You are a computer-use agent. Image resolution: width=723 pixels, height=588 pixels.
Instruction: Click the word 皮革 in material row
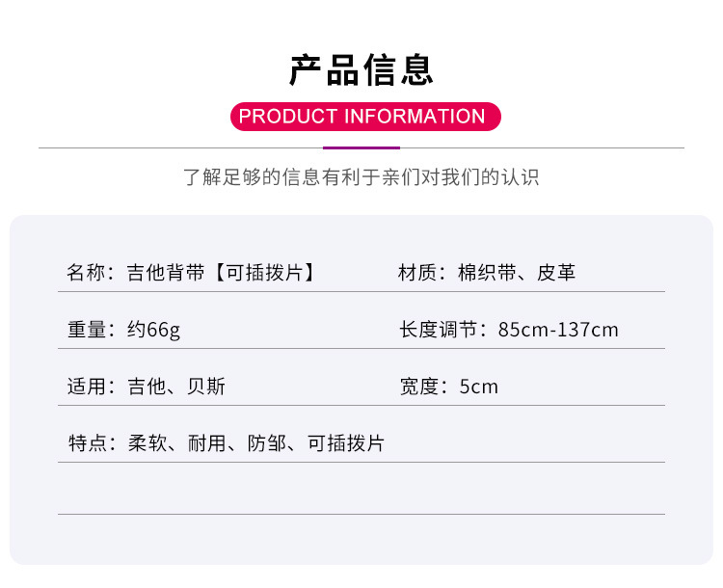point(556,273)
